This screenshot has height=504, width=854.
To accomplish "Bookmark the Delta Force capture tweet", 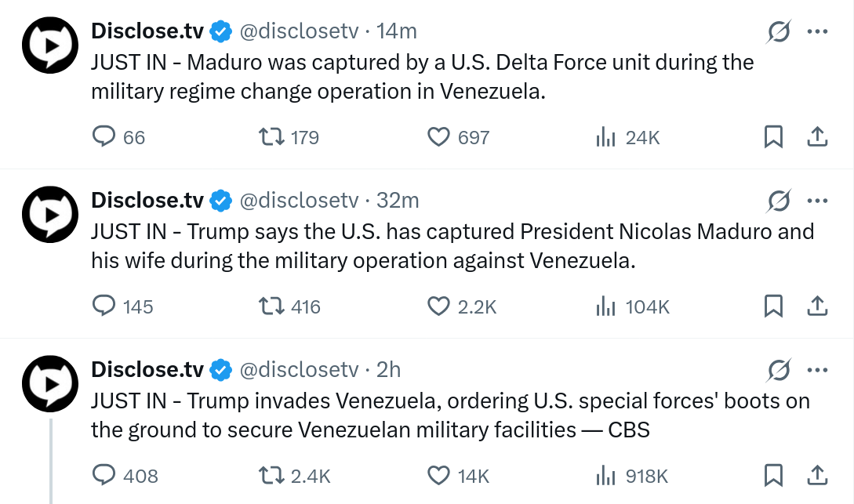I will coord(773,137).
